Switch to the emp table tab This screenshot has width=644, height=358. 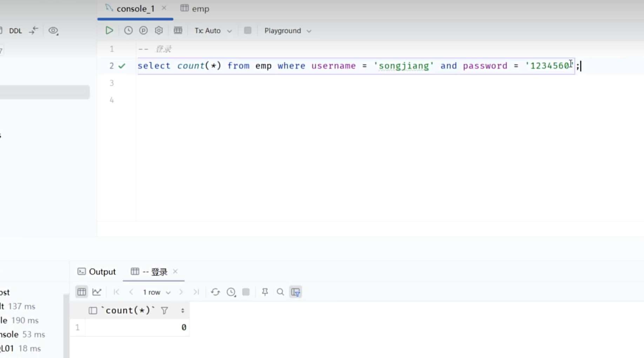click(195, 9)
